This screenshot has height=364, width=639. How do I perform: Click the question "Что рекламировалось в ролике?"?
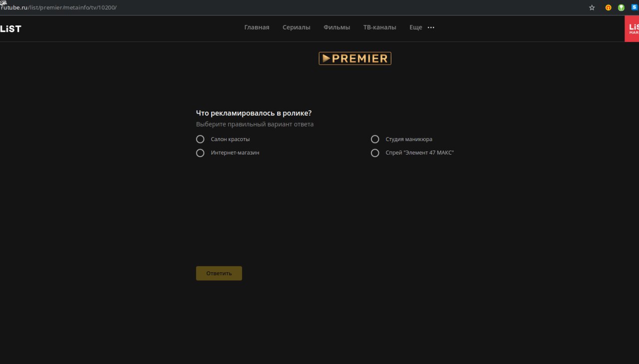[x=254, y=113]
